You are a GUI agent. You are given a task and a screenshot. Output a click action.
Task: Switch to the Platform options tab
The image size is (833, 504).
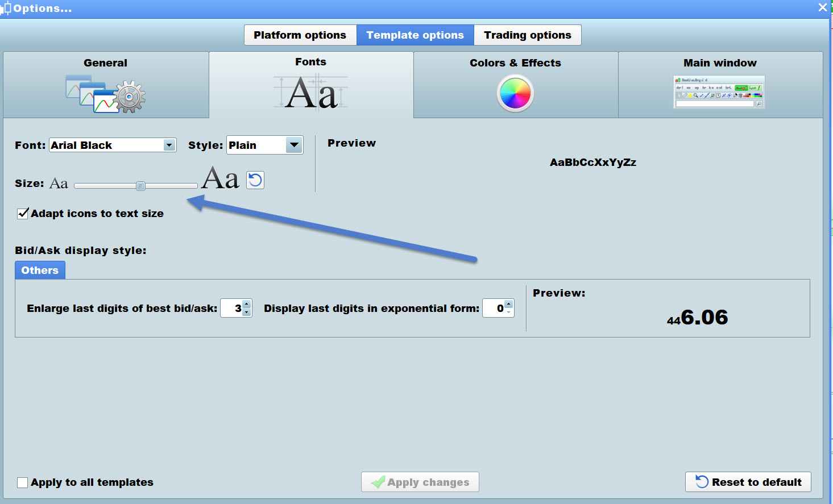pyautogui.click(x=300, y=35)
